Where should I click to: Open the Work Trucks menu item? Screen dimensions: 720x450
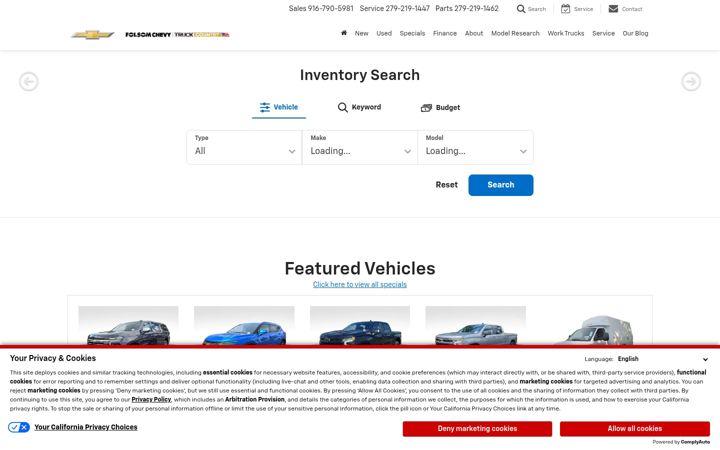[x=566, y=34]
